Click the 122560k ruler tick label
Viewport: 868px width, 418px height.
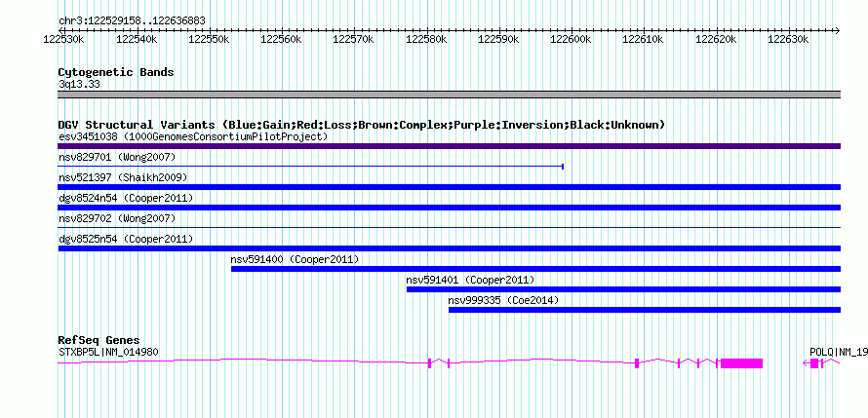point(281,39)
